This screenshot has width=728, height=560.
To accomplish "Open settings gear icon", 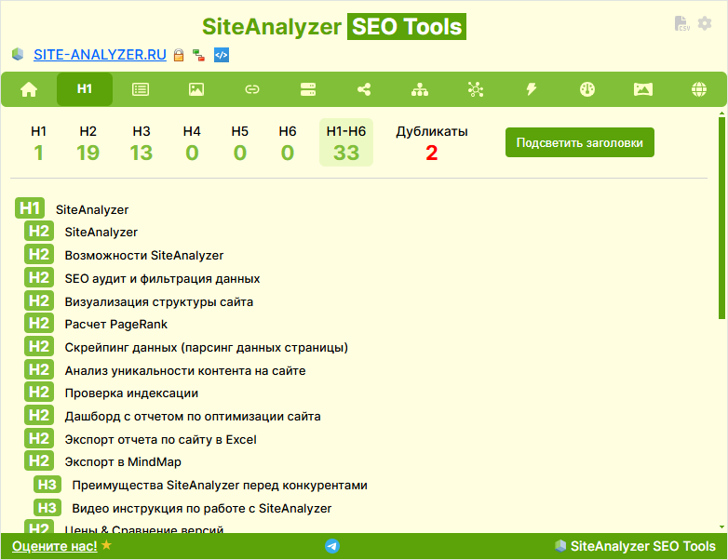I will 705,23.
